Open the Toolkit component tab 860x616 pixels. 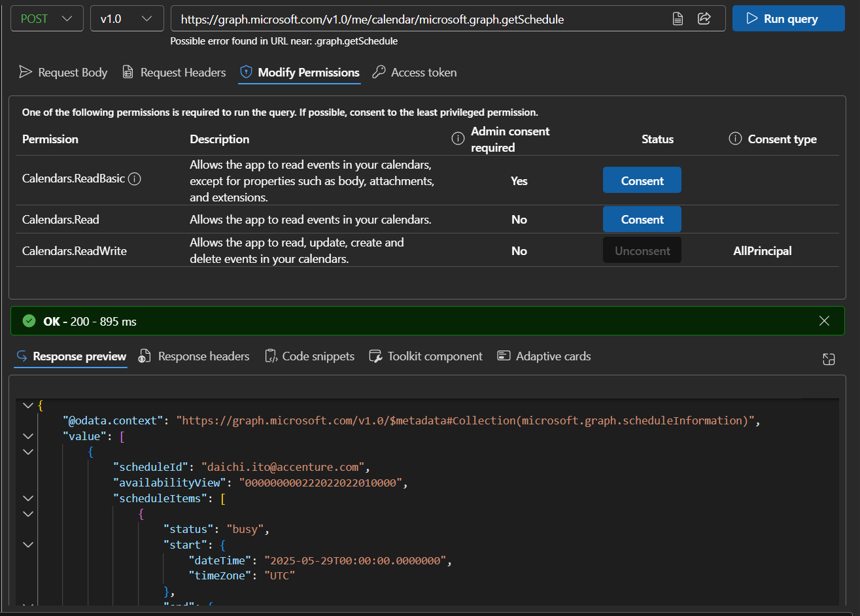click(x=426, y=356)
